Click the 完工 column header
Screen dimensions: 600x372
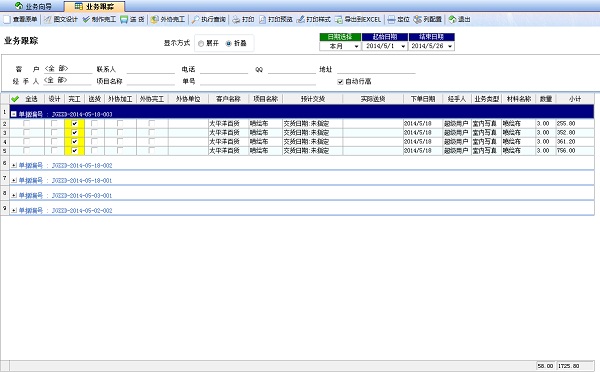coord(74,99)
